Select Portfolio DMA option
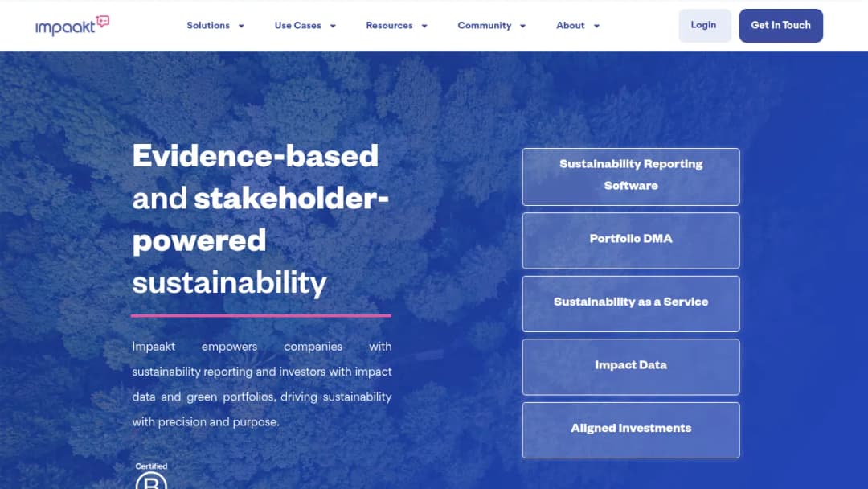 tap(631, 240)
